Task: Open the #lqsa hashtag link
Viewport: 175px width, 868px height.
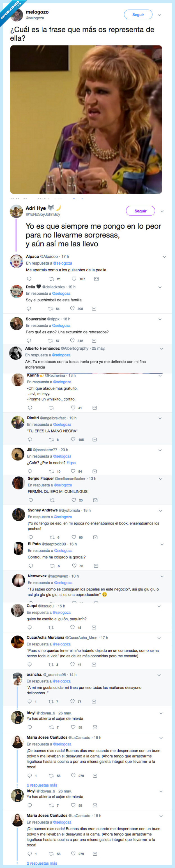Action: pyautogui.click(x=71, y=463)
